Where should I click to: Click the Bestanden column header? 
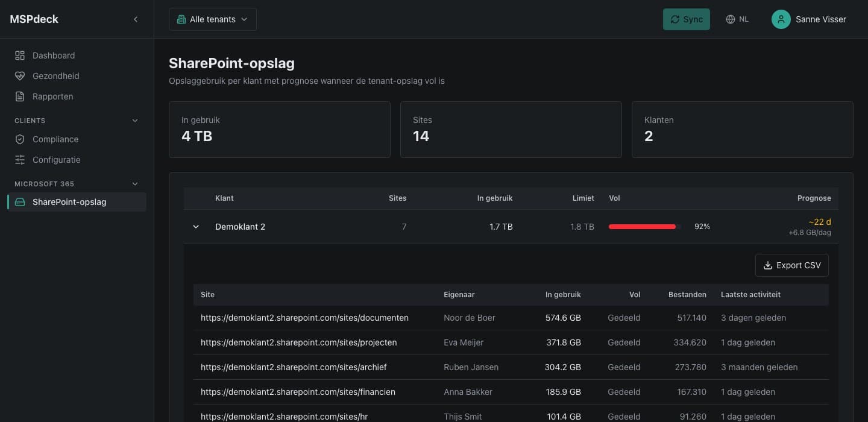(687, 295)
